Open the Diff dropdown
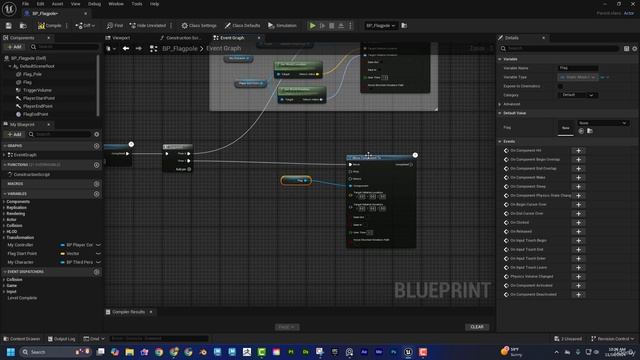Viewport: 640px width, 360px height. coord(85,25)
